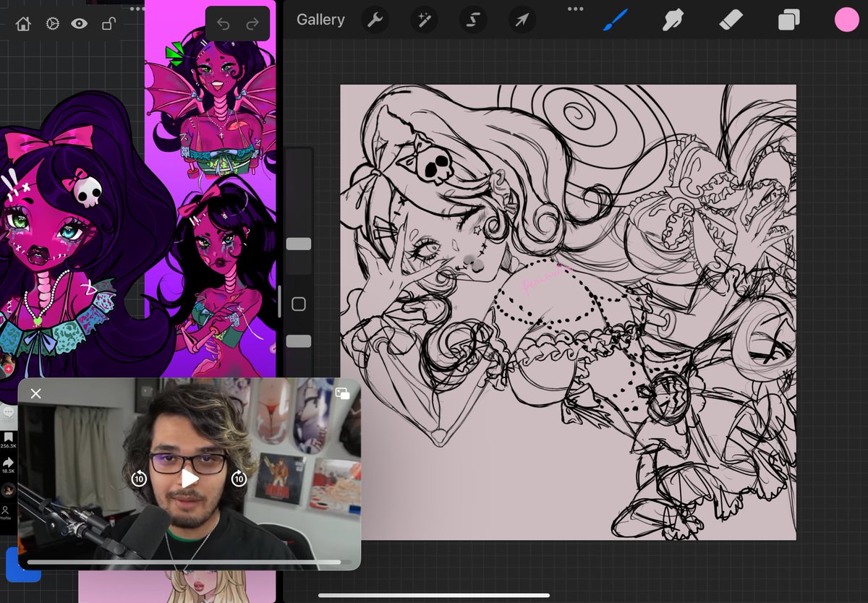
Task: Tap the split view divider handle
Action: coord(280,301)
